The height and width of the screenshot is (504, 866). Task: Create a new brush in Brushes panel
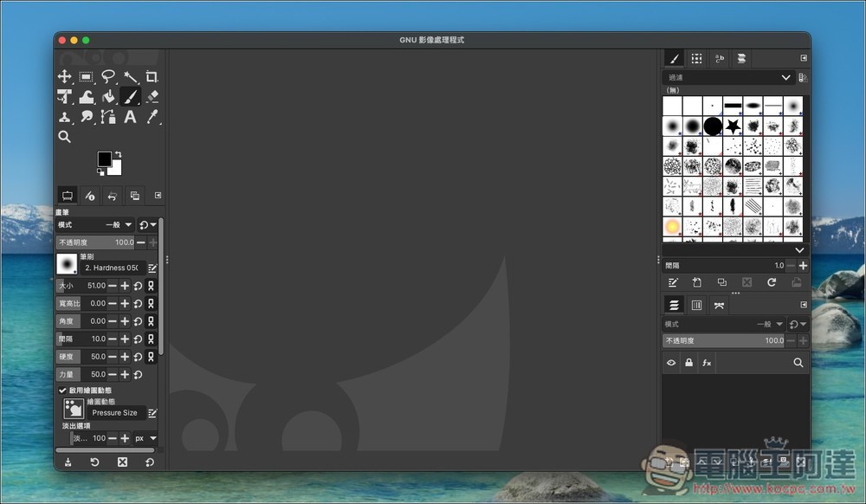[x=697, y=282]
